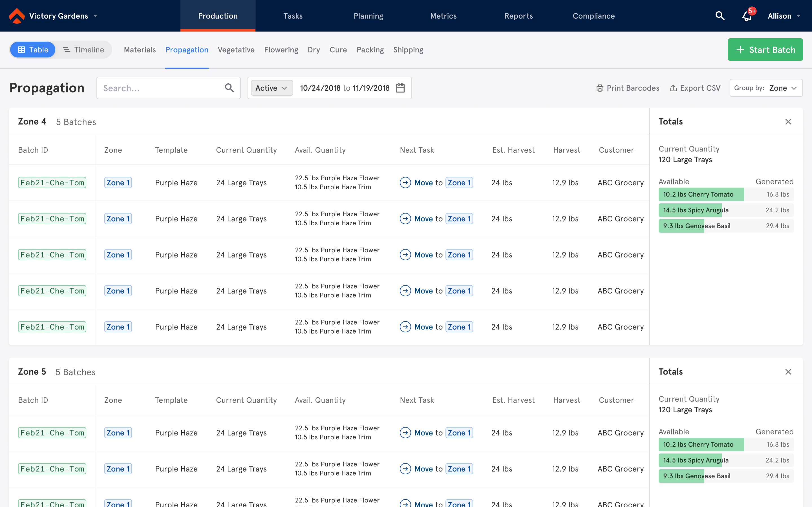
Task: Click Zone 4 Cherry Tomato availability bar
Action: [701, 194]
